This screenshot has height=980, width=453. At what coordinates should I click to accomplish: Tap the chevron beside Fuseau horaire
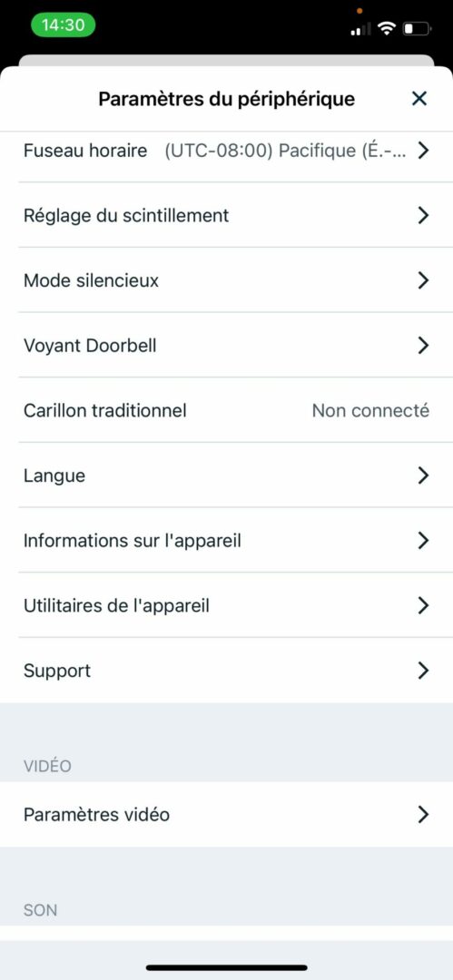click(423, 150)
